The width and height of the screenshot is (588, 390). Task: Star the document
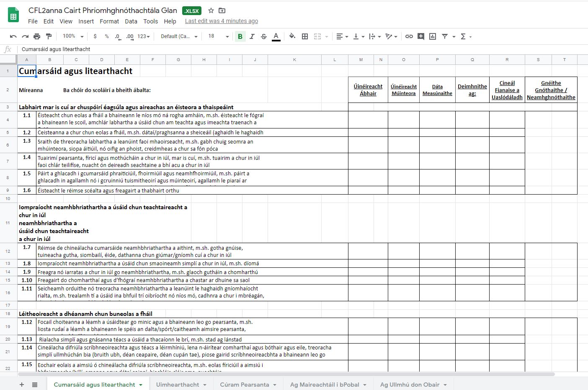coord(211,10)
